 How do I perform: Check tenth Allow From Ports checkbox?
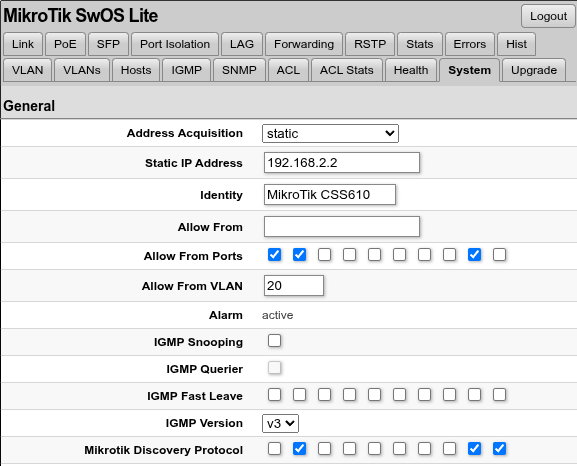click(499, 254)
